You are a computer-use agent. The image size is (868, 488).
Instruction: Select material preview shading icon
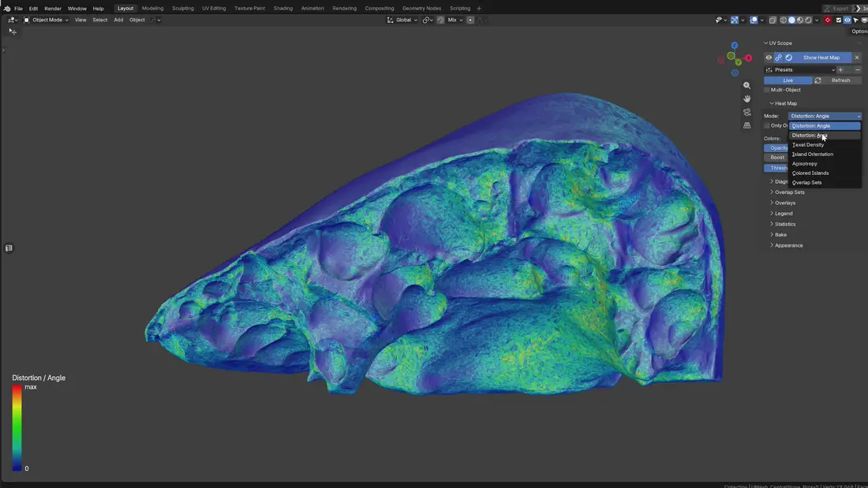(x=800, y=20)
